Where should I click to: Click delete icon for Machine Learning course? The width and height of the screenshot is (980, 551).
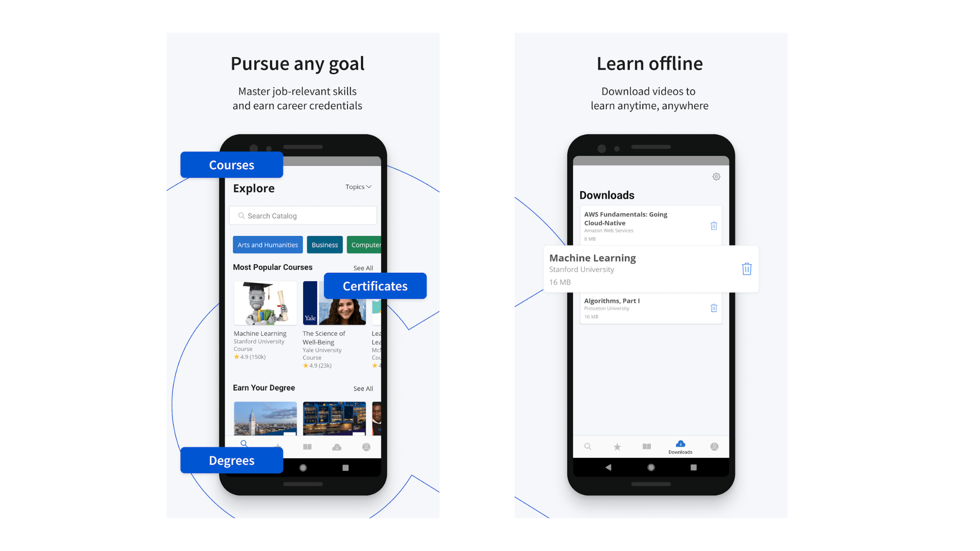(747, 269)
